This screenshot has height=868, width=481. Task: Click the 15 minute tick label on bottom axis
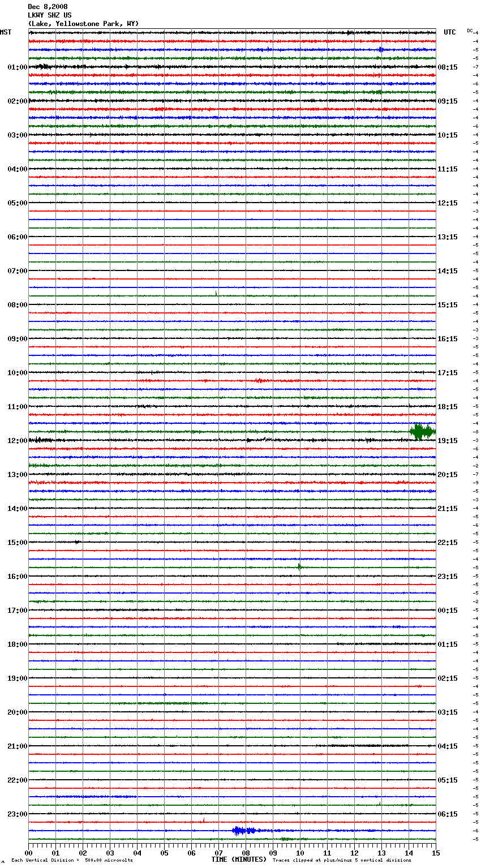(436, 853)
